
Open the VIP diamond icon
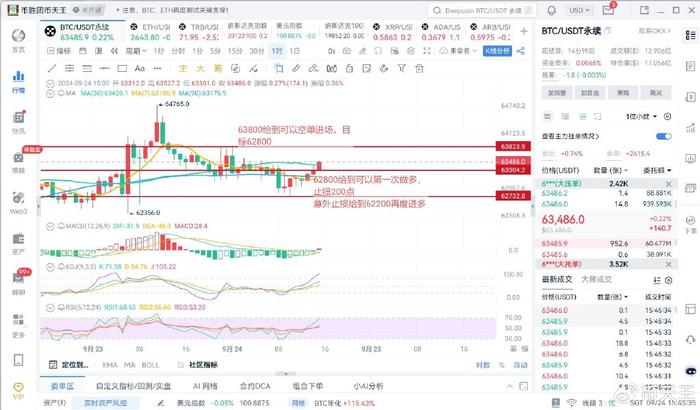[x=18, y=387]
